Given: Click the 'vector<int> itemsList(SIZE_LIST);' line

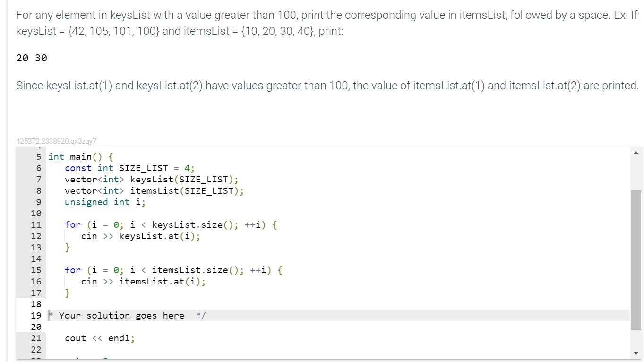Looking at the screenshot, I should [155, 190].
